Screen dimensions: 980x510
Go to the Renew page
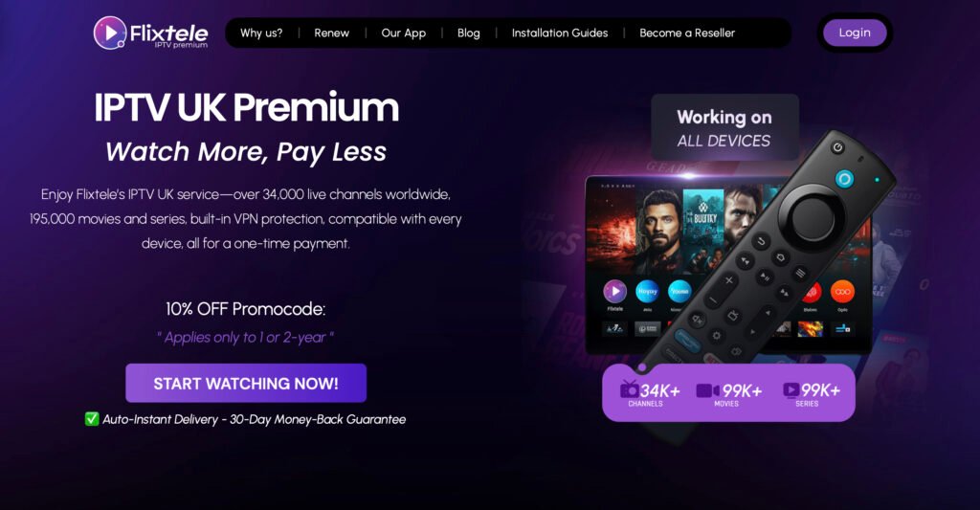tap(331, 33)
